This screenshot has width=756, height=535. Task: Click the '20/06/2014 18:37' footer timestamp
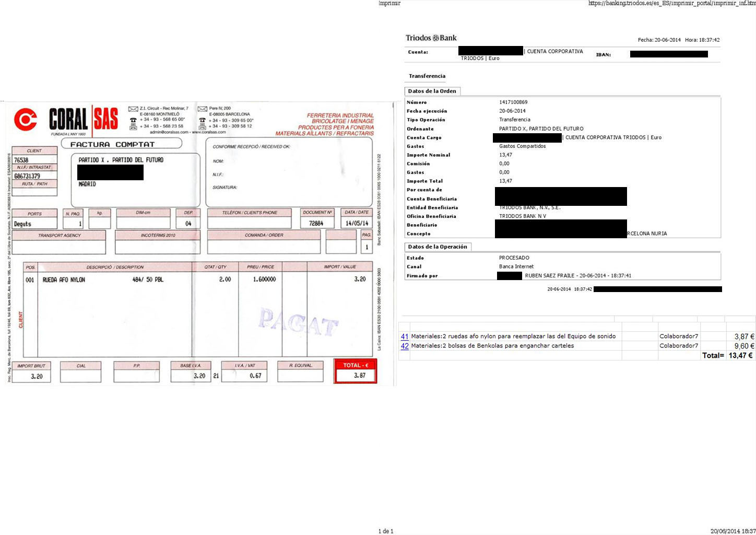(733, 531)
